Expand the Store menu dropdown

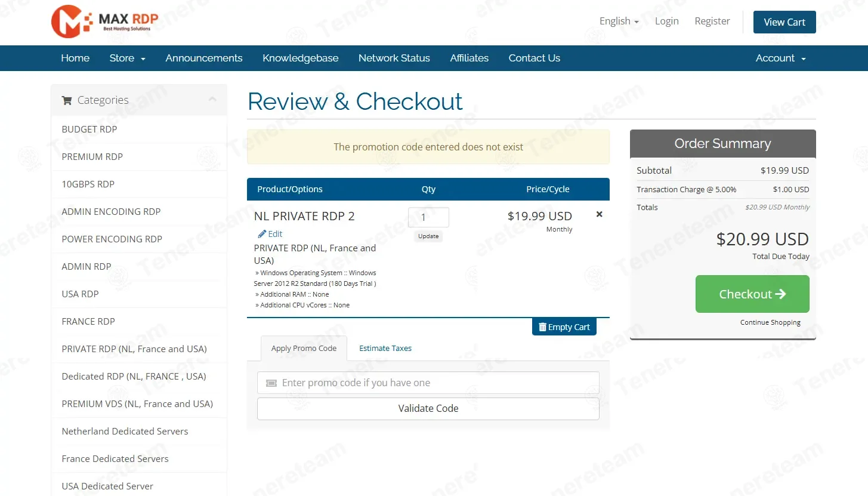127,58
